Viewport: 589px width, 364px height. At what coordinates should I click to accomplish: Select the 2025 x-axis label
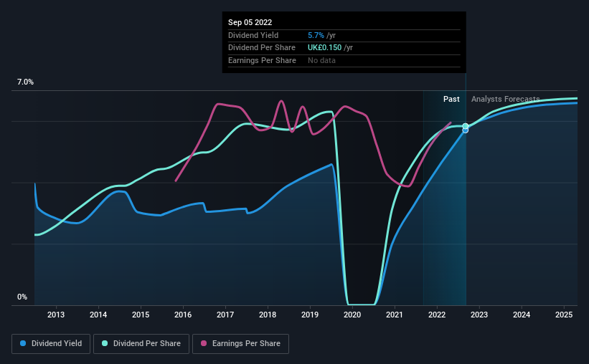[564, 315]
